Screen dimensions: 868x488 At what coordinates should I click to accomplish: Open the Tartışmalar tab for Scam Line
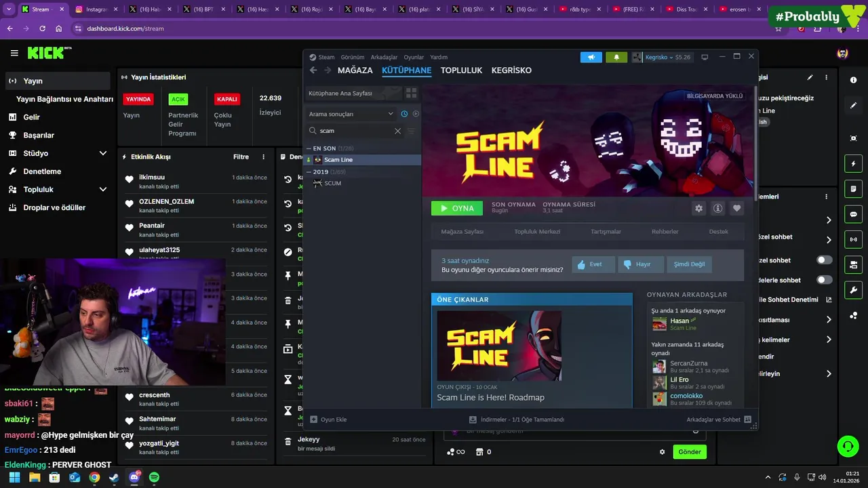point(606,232)
